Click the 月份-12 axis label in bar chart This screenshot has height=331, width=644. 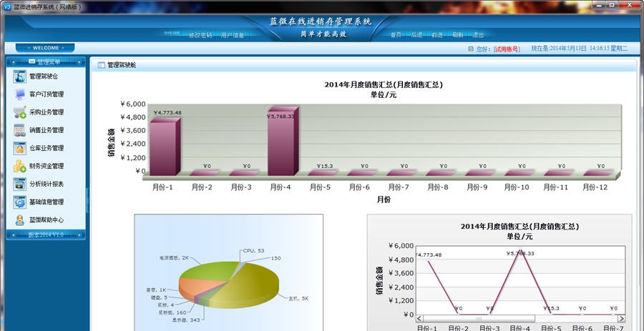595,187
